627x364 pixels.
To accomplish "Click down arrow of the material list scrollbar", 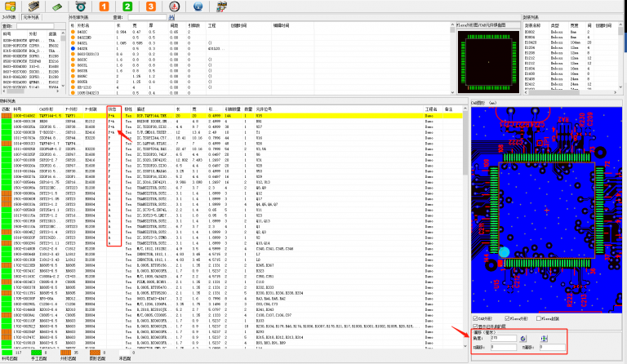I will point(465,346).
